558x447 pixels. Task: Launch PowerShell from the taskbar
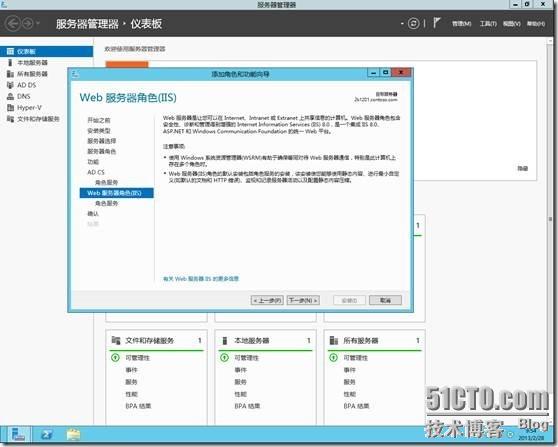coord(47,435)
